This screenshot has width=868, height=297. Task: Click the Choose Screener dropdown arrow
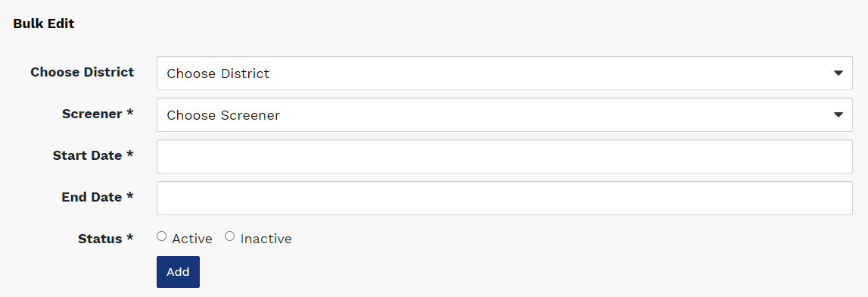coord(838,114)
